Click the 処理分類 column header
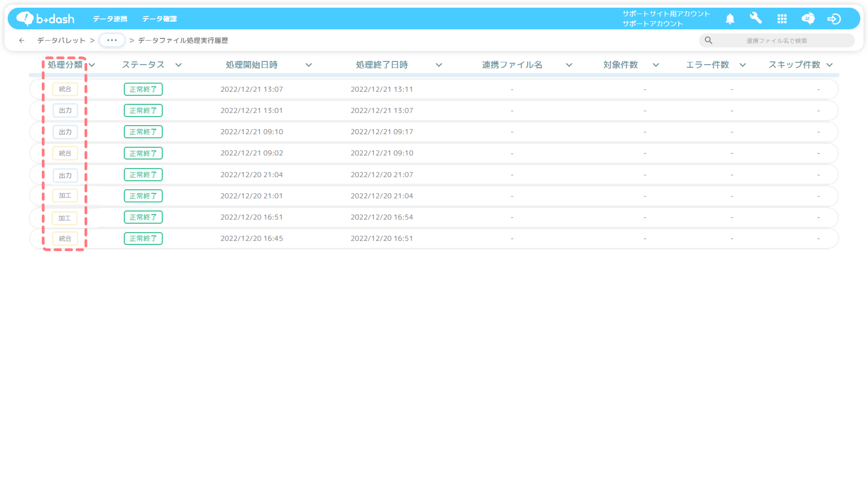 tap(65, 65)
